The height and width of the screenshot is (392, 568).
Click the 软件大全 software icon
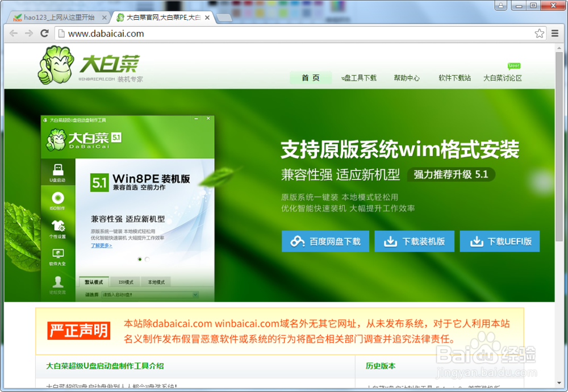pos(58,253)
